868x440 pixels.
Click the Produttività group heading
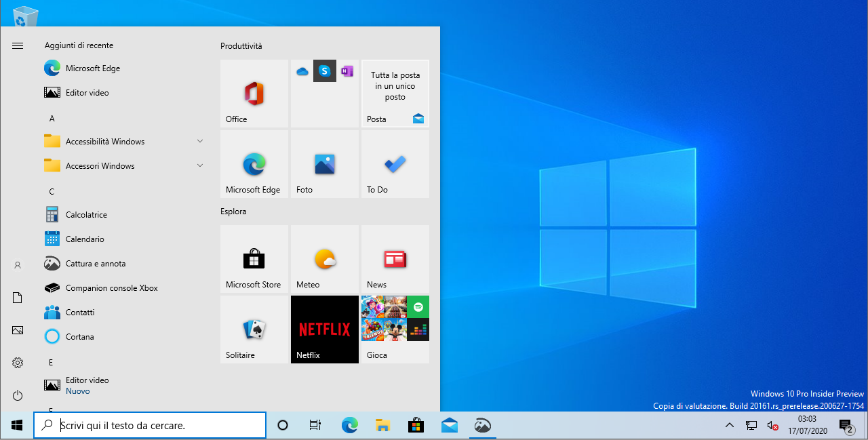click(241, 46)
